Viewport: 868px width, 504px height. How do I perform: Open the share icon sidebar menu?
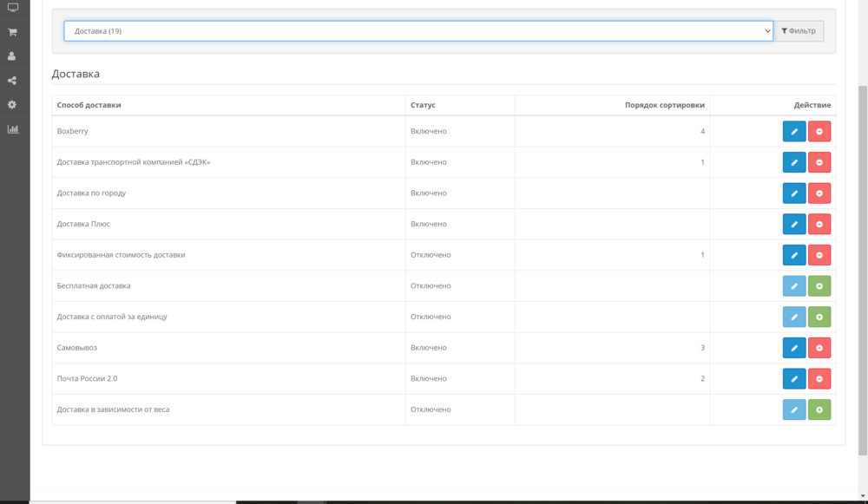12,81
